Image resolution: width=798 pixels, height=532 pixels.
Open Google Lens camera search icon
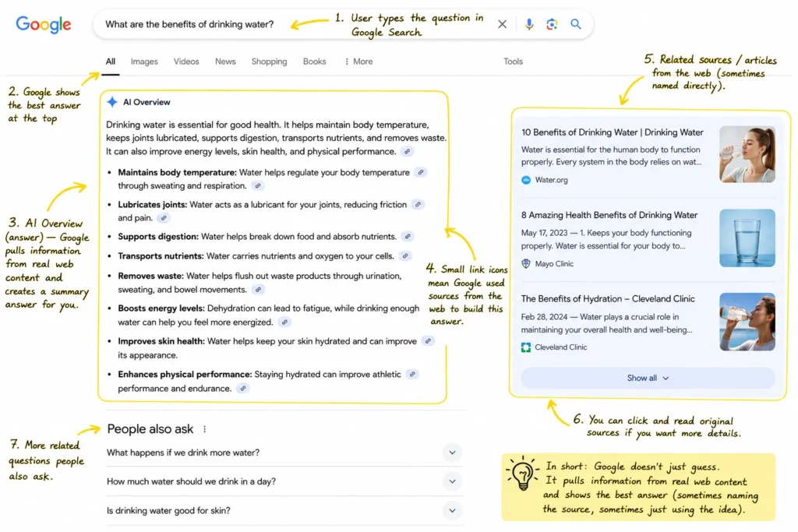click(552, 24)
